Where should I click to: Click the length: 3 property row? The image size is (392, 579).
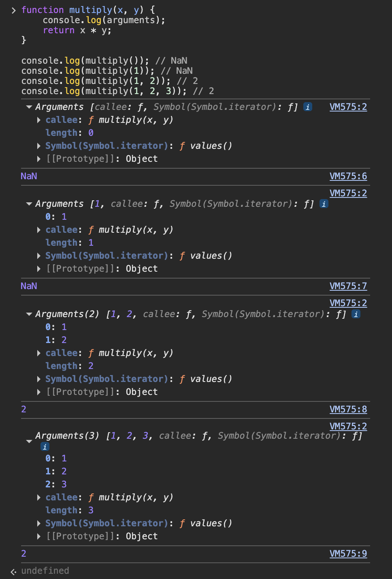coord(69,510)
